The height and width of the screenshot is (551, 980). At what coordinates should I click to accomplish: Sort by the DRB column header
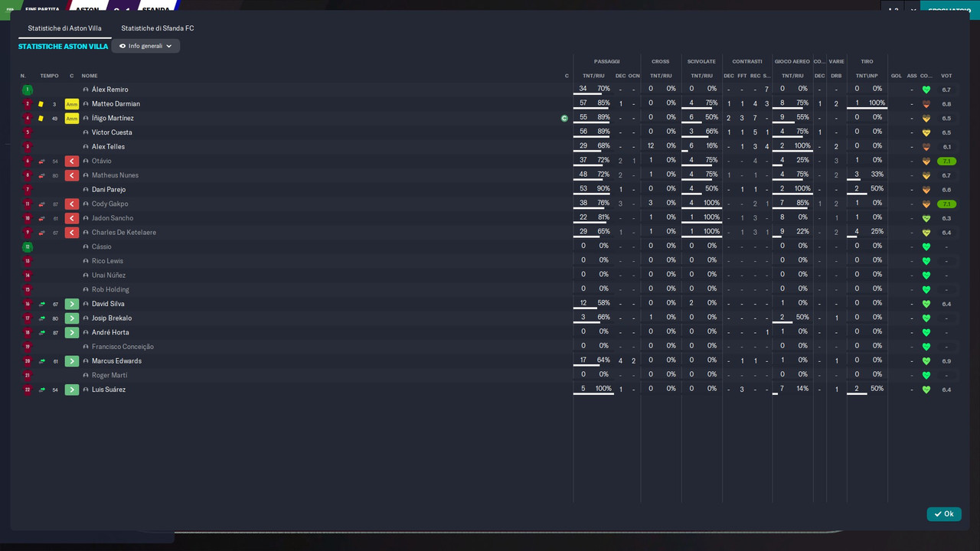pyautogui.click(x=836, y=76)
